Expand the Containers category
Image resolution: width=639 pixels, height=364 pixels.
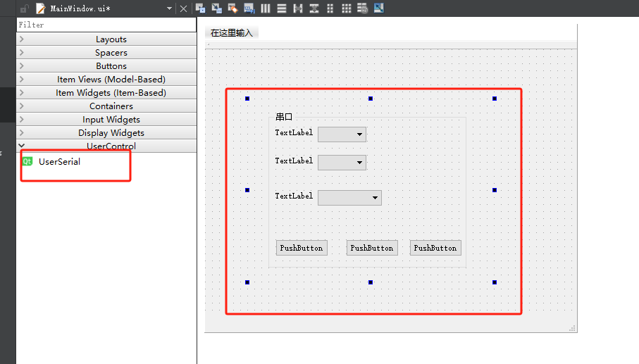click(x=106, y=106)
